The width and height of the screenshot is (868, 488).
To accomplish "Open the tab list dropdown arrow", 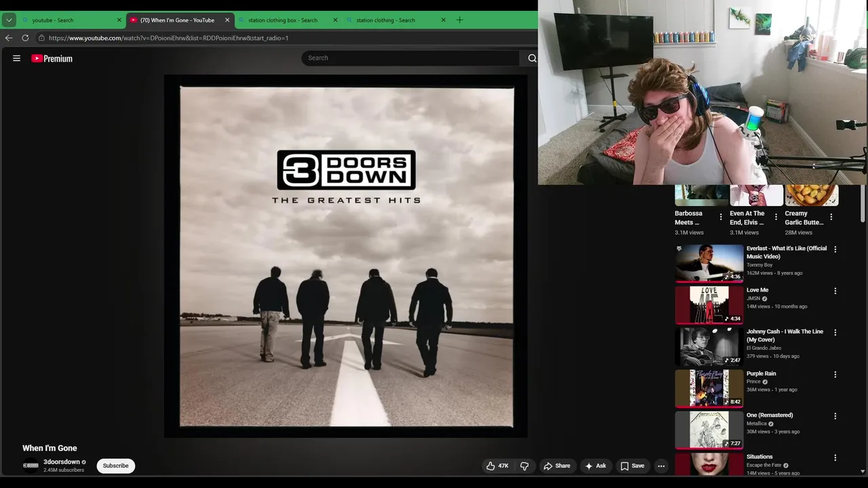I will coord(9,20).
